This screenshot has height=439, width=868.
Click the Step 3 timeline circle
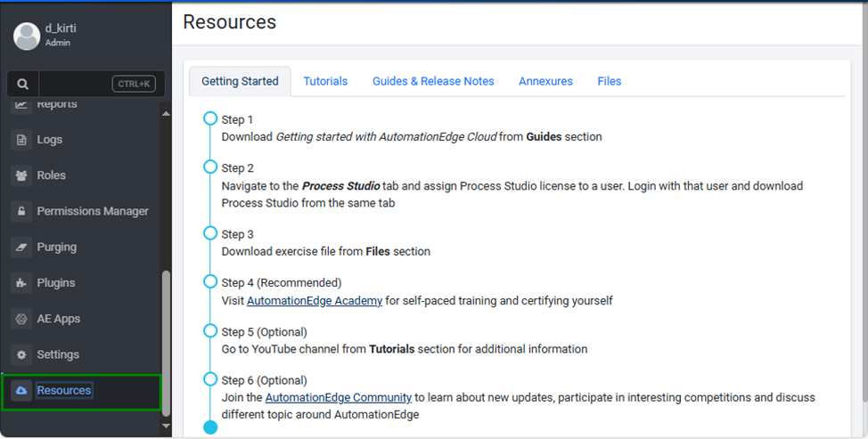pyautogui.click(x=210, y=233)
